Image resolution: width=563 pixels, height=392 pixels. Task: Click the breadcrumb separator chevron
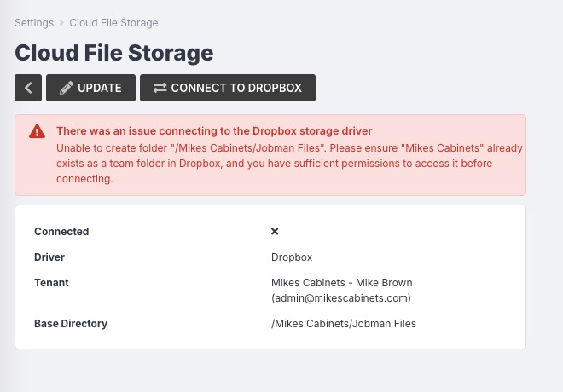[61, 23]
